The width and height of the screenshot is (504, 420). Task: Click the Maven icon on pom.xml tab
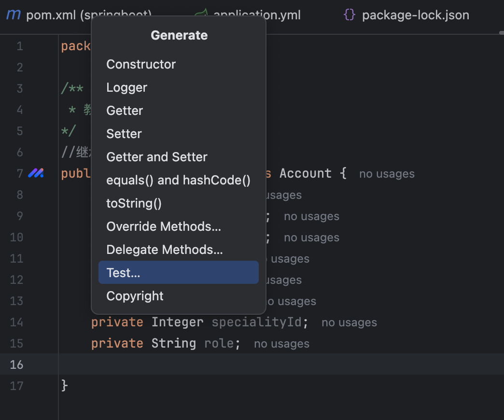pos(14,15)
